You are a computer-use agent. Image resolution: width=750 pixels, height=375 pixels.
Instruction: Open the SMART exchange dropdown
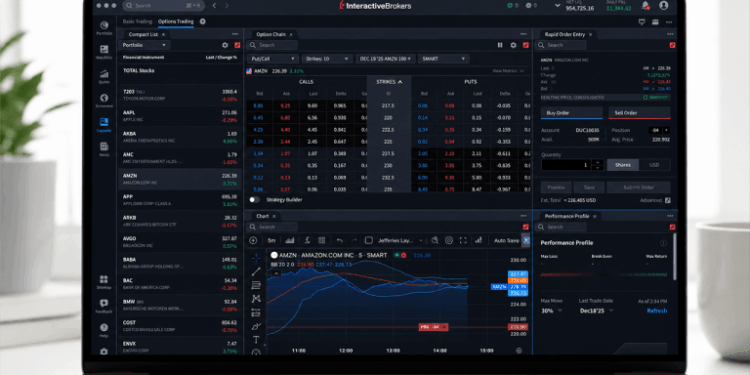tap(443, 59)
